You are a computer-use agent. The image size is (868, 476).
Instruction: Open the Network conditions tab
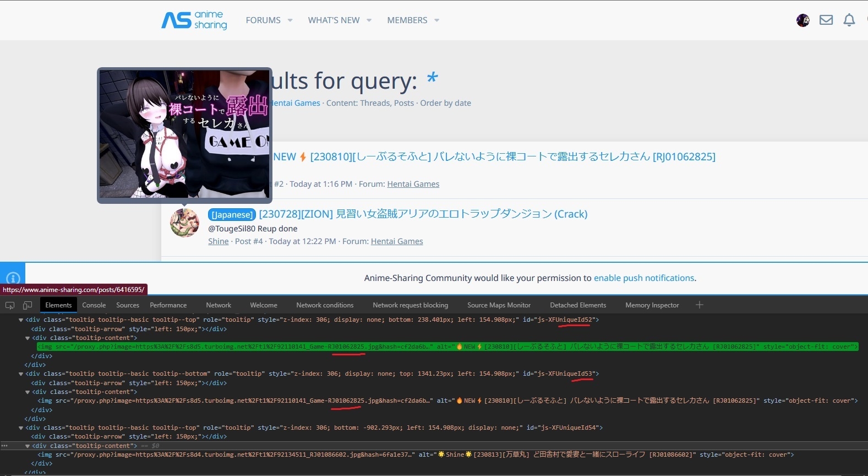pos(325,305)
